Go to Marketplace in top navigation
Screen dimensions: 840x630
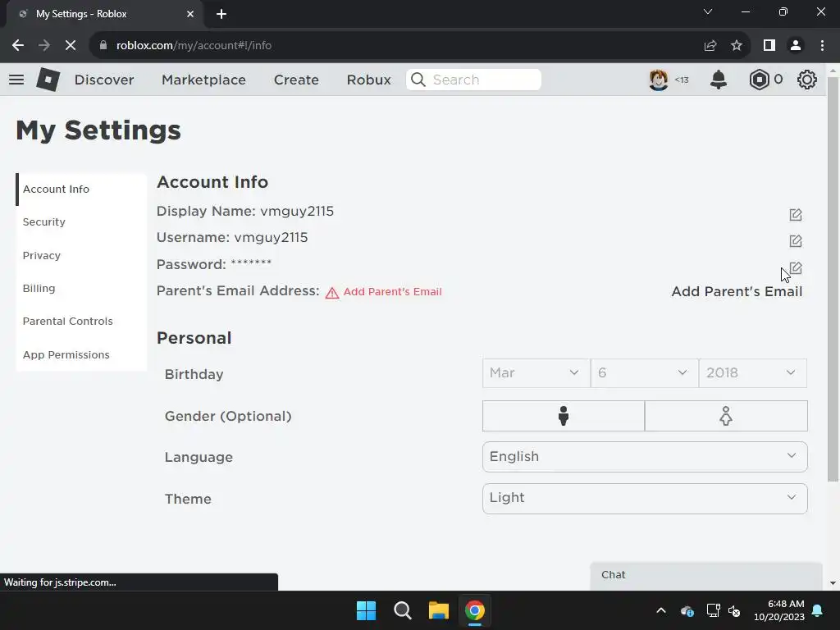[x=203, y=80]
